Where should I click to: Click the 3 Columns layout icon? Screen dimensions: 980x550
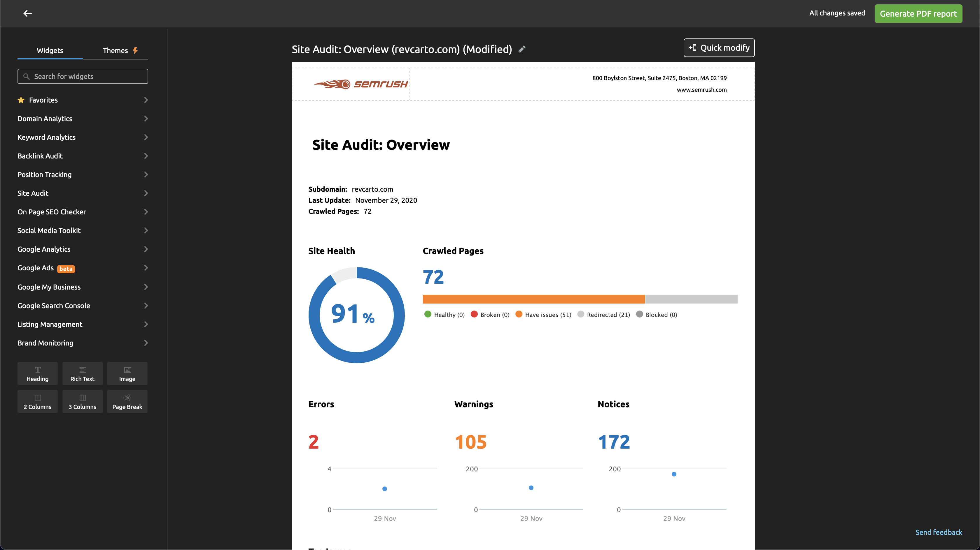pyautogui.click(x=82, y=401)
